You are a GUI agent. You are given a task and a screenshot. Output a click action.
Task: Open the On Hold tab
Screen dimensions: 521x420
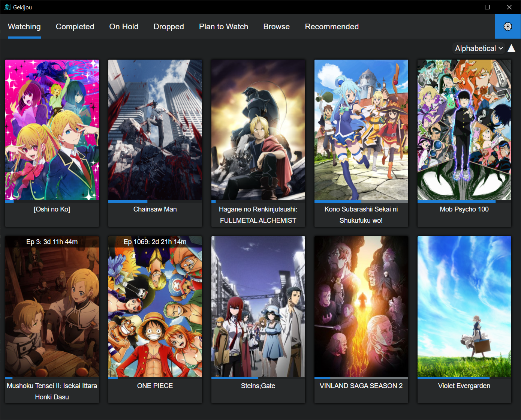pos(124,27)
